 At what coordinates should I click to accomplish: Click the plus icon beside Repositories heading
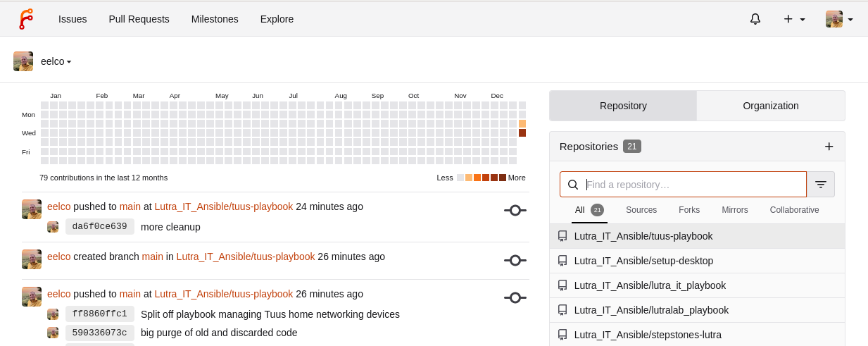(x=829, y=147)
